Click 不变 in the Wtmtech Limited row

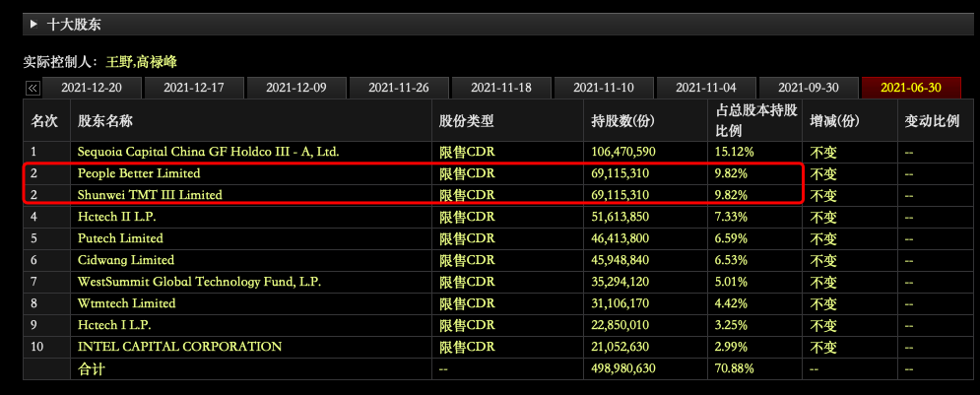823,303
